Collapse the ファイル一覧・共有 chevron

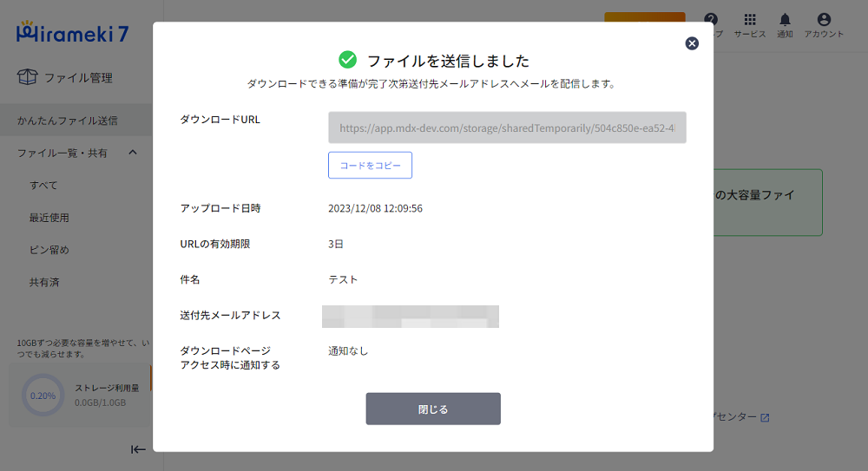[133, 152]
